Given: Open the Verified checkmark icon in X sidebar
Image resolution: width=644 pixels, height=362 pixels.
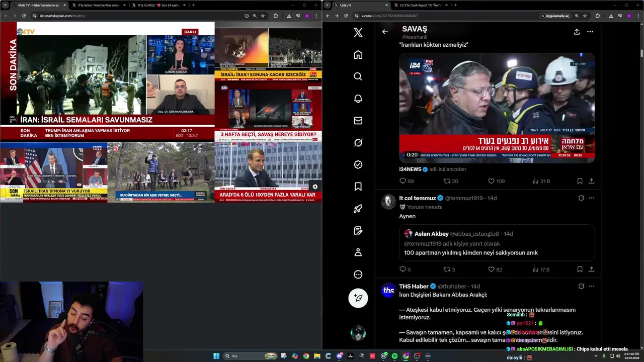Looking at the screenshot, I should tap(358, 164).
